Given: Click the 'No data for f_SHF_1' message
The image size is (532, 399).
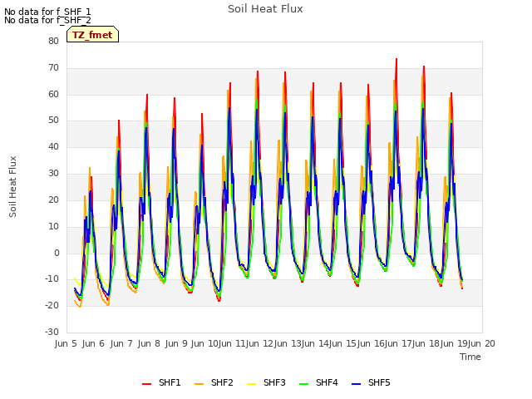Looking at the screenshot, I should [47, 12].
